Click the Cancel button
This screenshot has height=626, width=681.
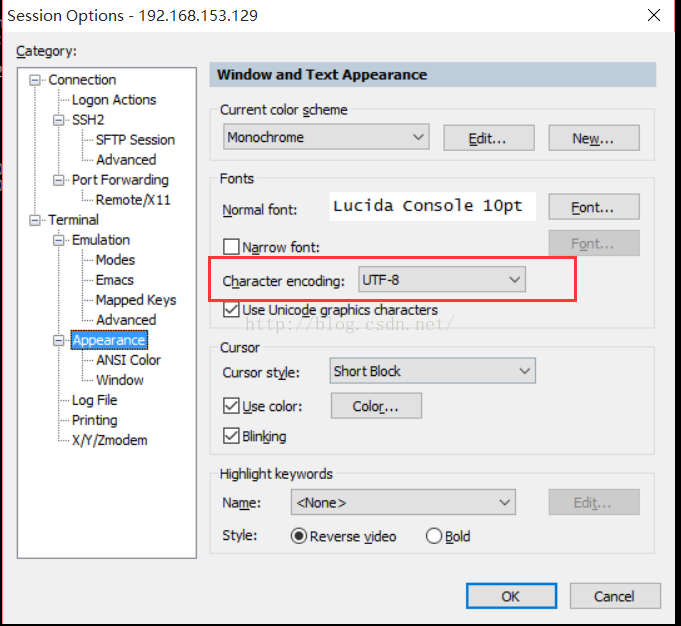click(615, 596)
